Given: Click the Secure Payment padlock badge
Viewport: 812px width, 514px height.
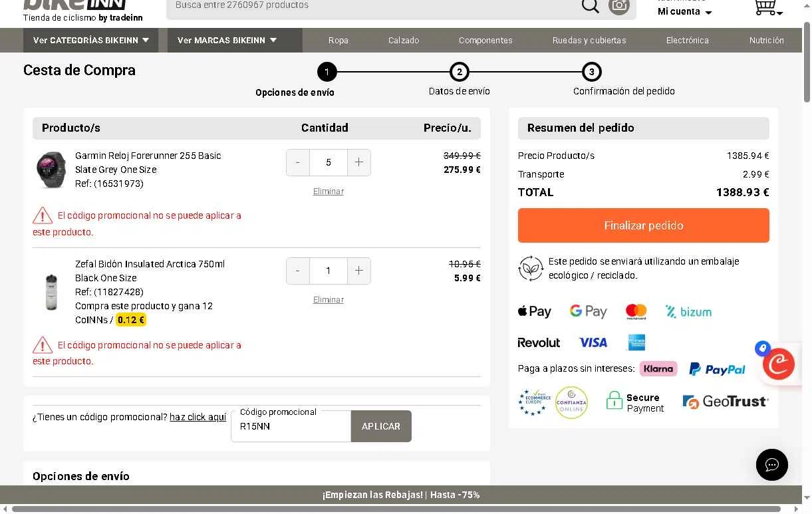Looking at the screenshot, I should coord(635,402).
